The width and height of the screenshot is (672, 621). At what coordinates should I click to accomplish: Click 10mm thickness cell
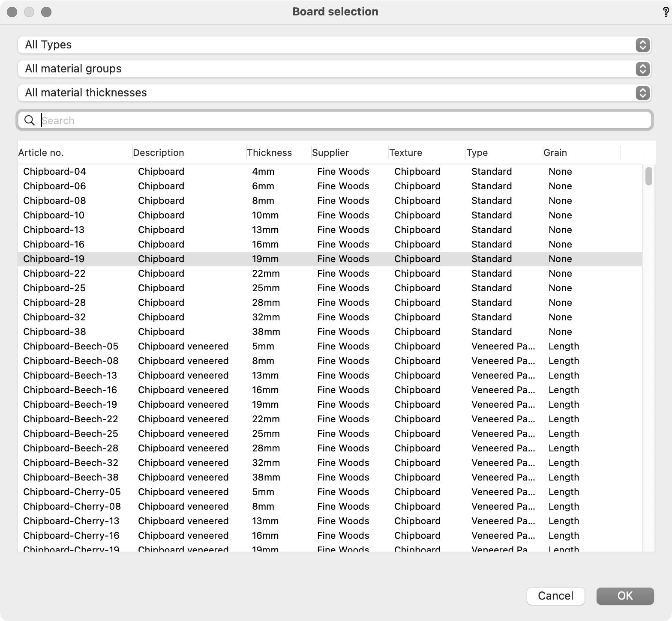click(x=265, y=215)
